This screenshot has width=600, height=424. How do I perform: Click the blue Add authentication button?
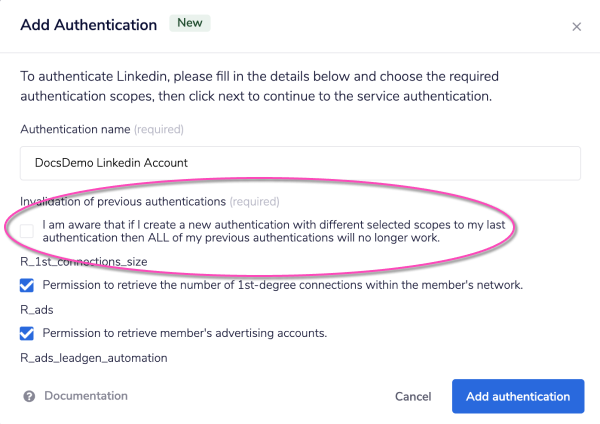click(517, 396)
